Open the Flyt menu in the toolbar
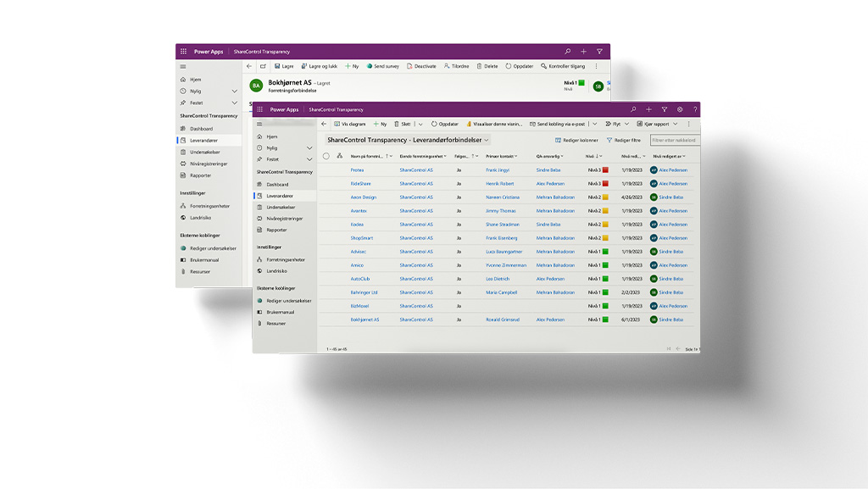 click(x=617, y=124)
